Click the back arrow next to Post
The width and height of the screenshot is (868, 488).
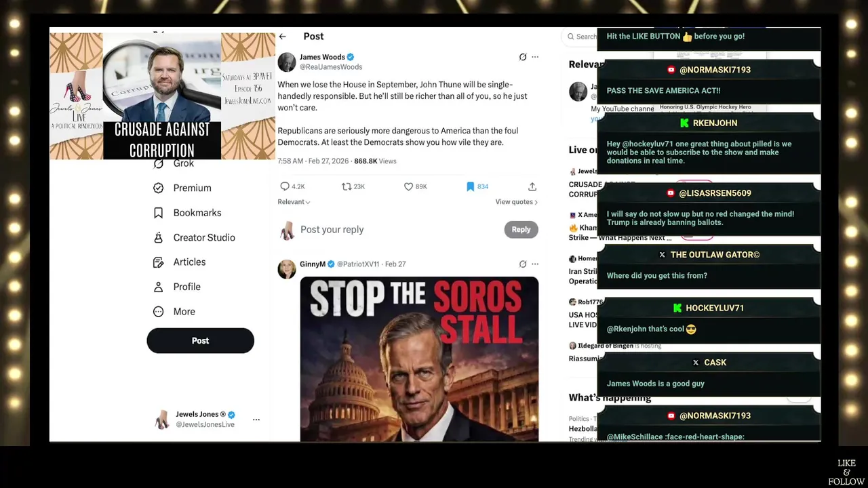pos(283,37)
